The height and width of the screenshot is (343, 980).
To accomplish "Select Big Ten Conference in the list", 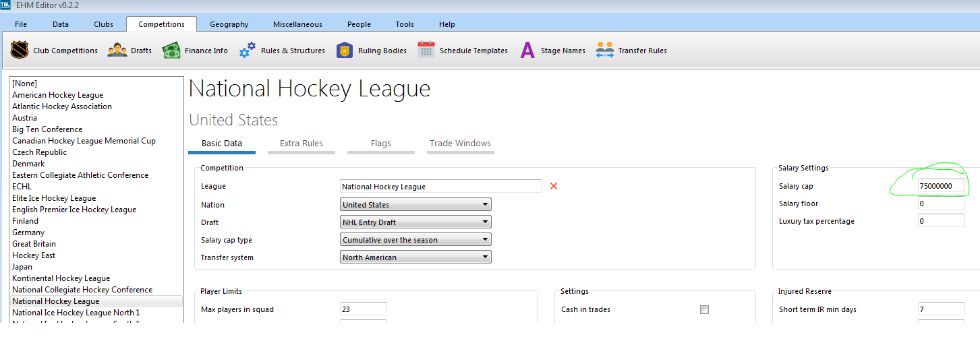I will pyautogui.click(x=96, y=129).
